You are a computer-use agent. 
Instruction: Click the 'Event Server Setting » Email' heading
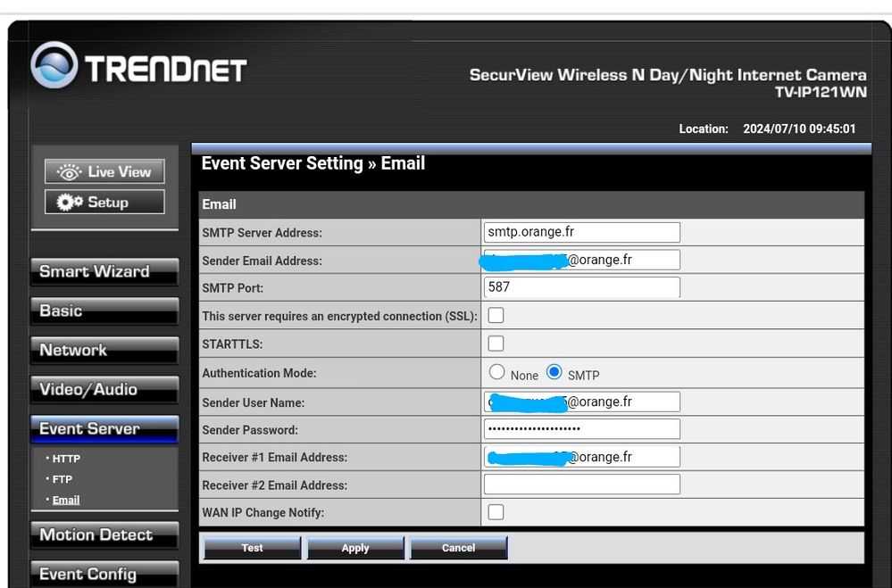313,164
